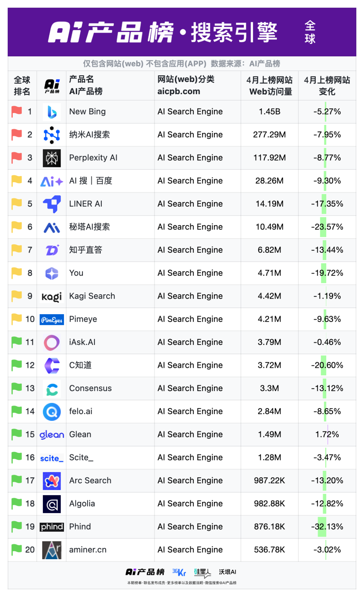This screenshot has height=597, width=364.
Task: Click the -32.13% change bar for Phind
Action: coord(322,527)
